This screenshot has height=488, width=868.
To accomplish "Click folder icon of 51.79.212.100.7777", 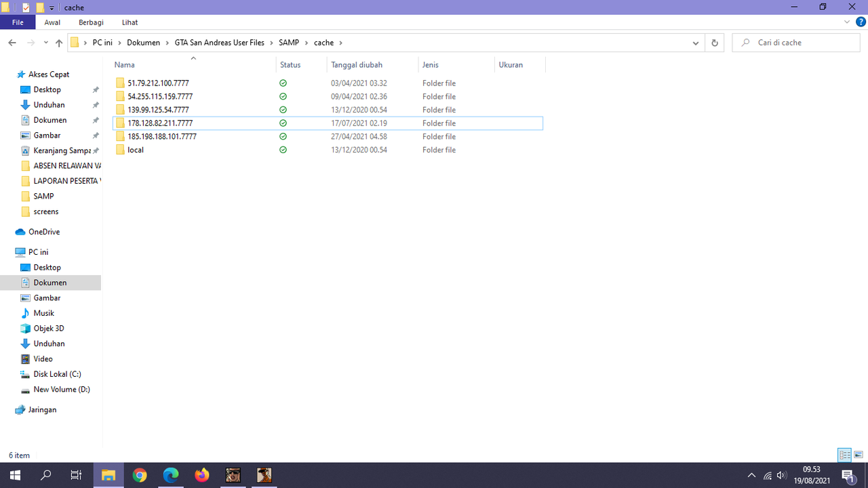I will [x=120, y=83].
